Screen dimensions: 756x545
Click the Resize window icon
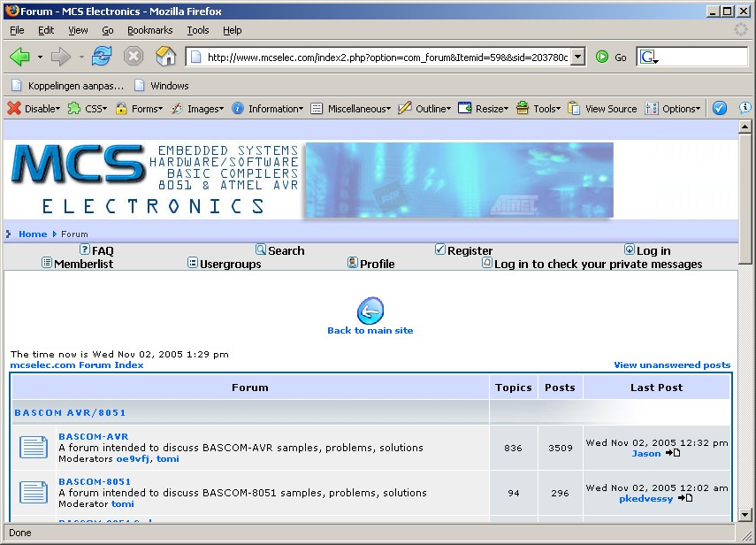(465, 108)
